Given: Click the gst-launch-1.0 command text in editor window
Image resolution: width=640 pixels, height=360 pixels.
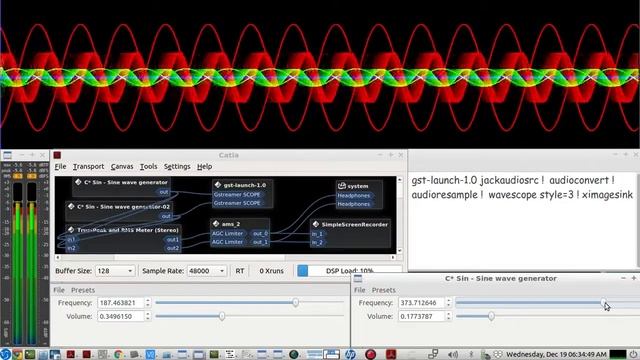Looking at the screenshot, I should coord(522,187).
